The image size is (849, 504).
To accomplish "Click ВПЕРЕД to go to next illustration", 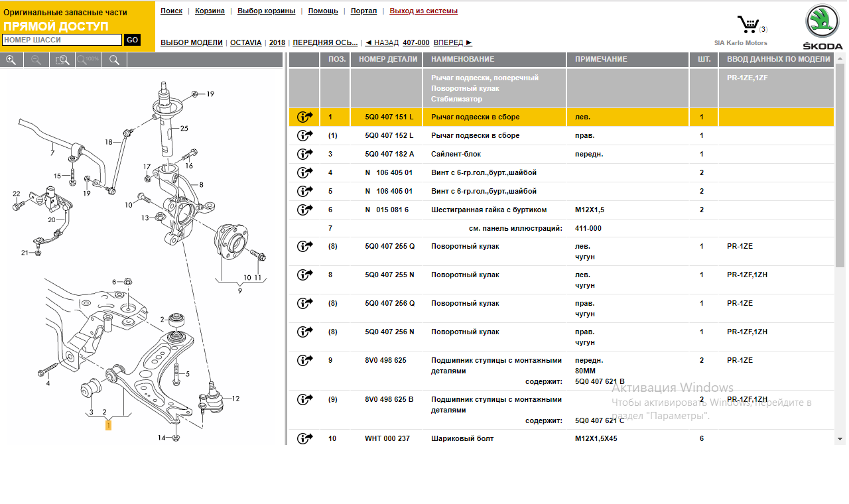I will pyautogui.click(x=454, y=42).
